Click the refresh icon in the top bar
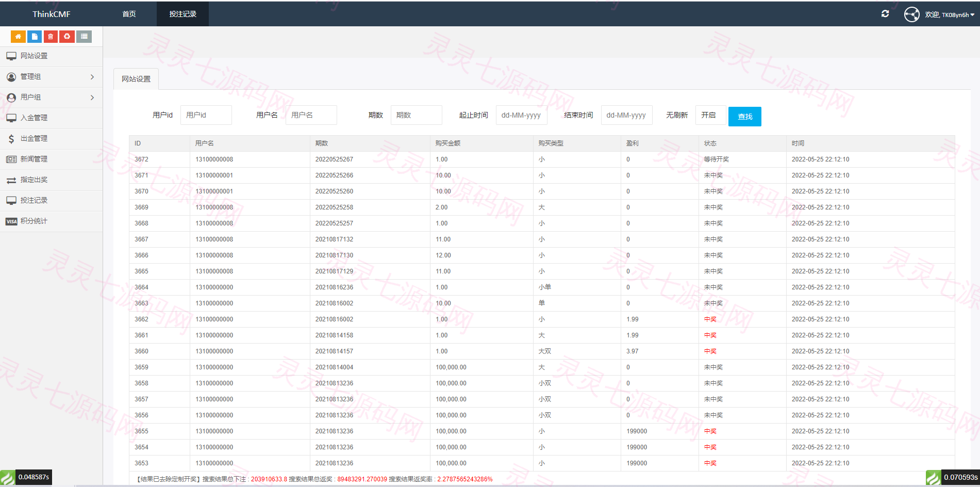 point(885,14)
